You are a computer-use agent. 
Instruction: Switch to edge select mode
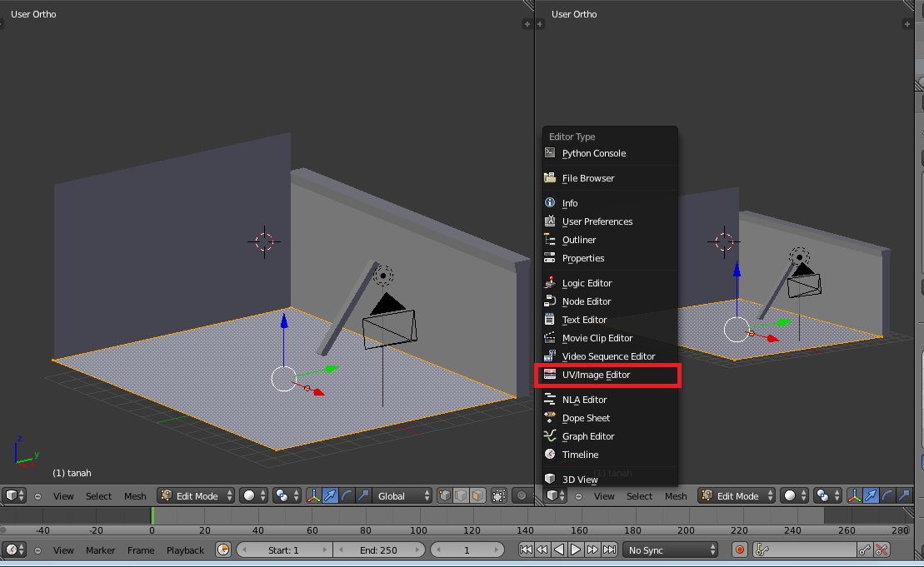click(x=461, y=495)
